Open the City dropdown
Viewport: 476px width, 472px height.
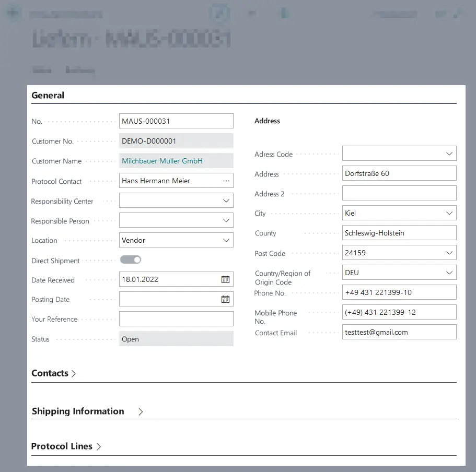click(449, 213)
